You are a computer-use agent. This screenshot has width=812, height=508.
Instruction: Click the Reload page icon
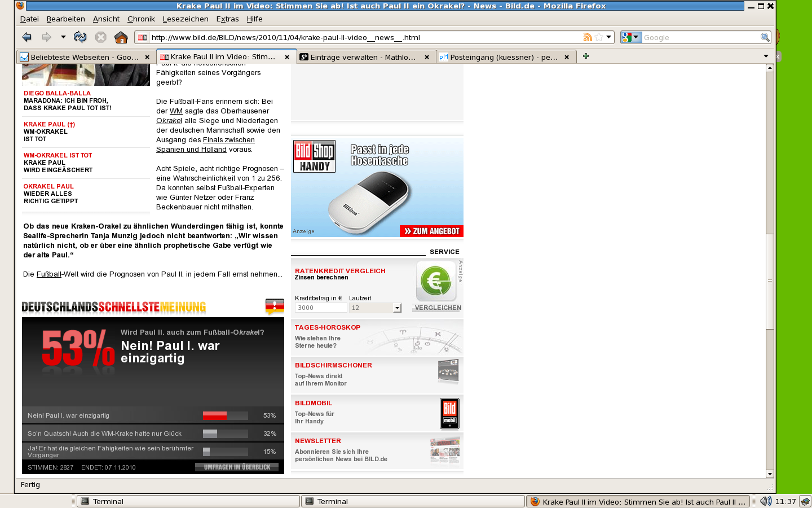80,37
